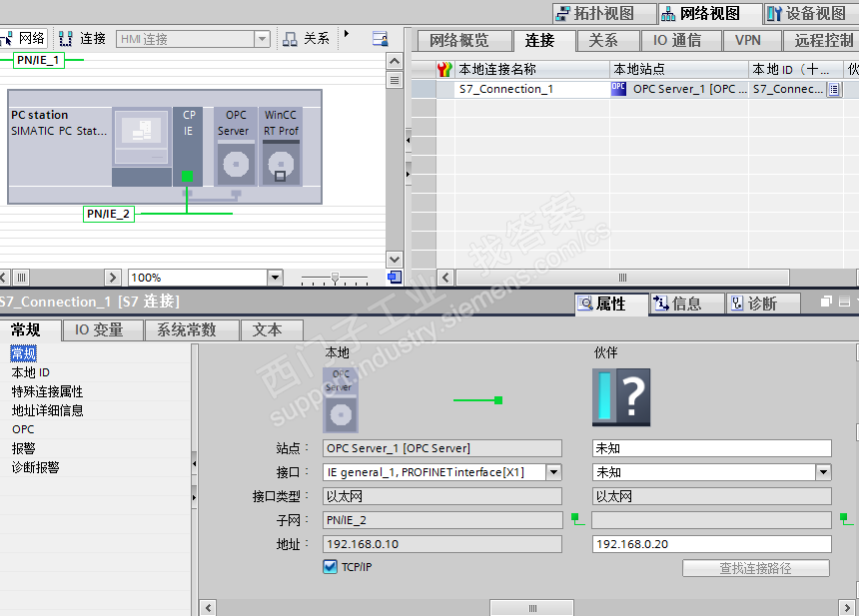Select OPC in properties tree
The height and width of the screenshot is (616, 859).
23,430
